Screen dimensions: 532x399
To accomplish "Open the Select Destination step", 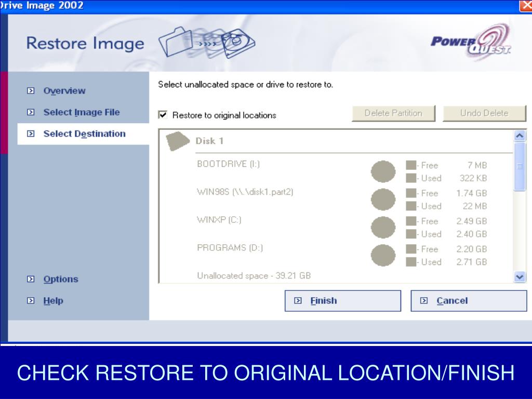I will pos(85,134).
